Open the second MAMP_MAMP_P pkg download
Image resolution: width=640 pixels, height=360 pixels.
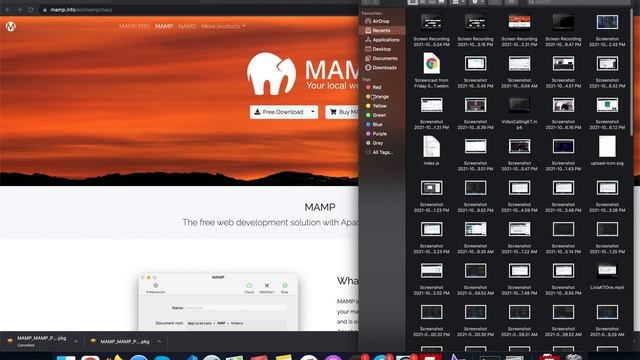(120, 341)
